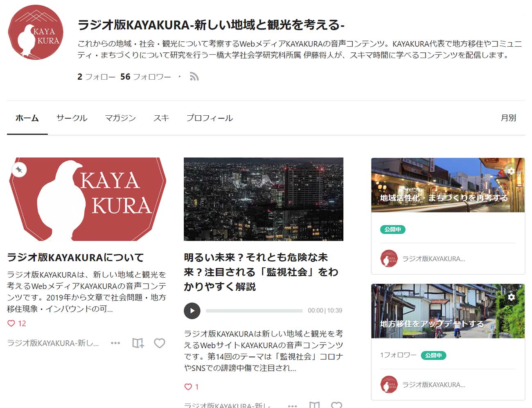Toggle the heart save icon beside magazine icon
This screenshot has height=408, width=532.
[x=159, y=343]
